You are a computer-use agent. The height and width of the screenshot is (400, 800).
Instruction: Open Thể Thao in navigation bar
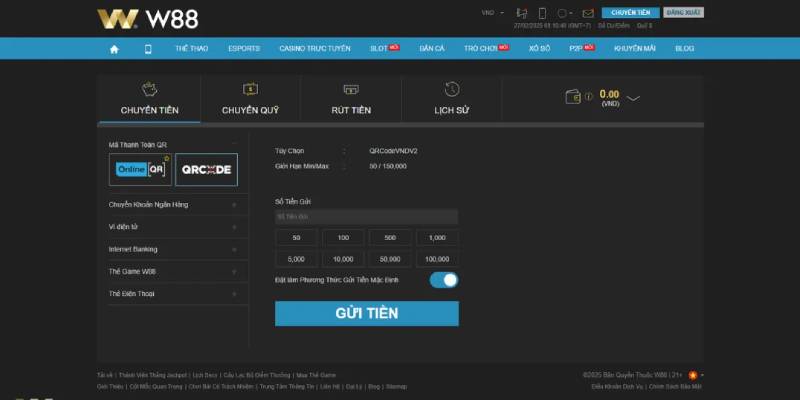coord(192,48)
